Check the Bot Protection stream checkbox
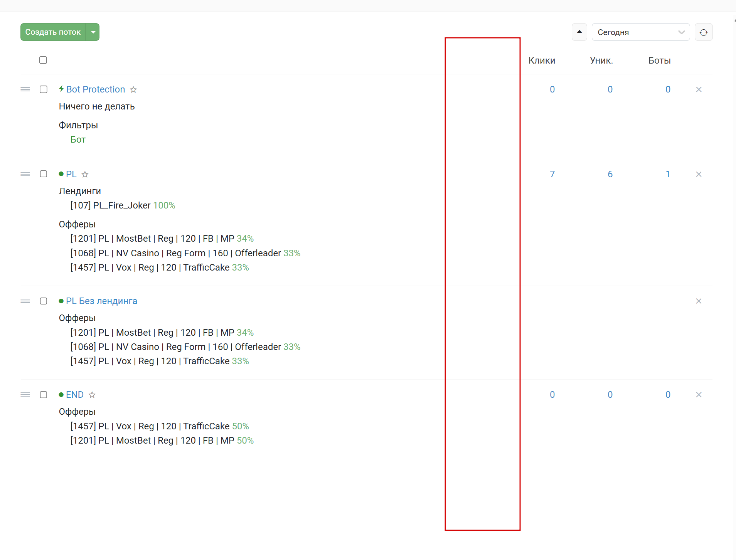This screenshot has height=560, width=736. point(44,89)
